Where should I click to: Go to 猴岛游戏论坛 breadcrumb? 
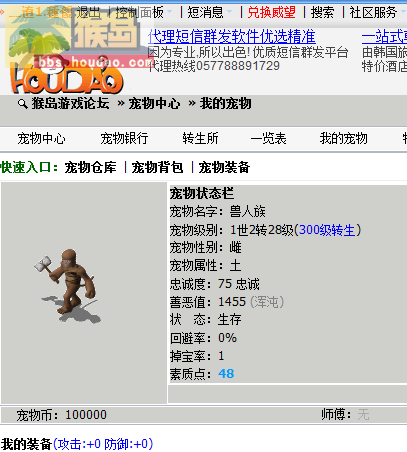point(70,104)
